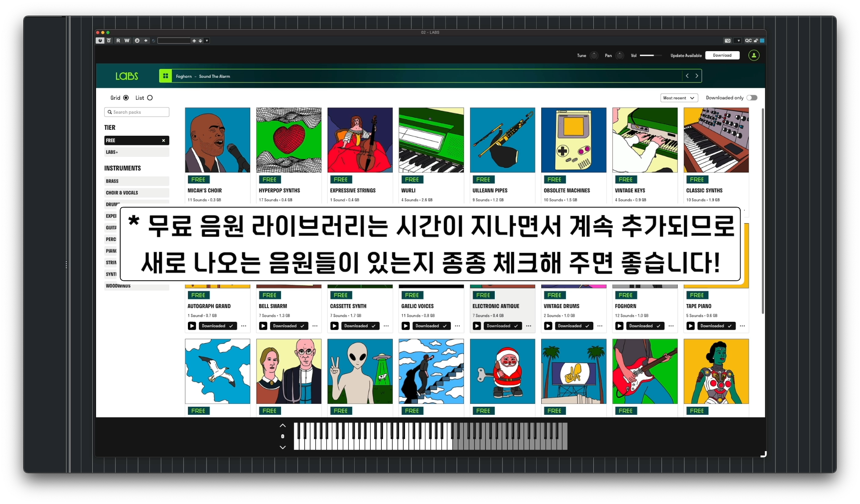Go to next preset with right chevron
This screenshot has height=504, width=860.
click(697, 76)
